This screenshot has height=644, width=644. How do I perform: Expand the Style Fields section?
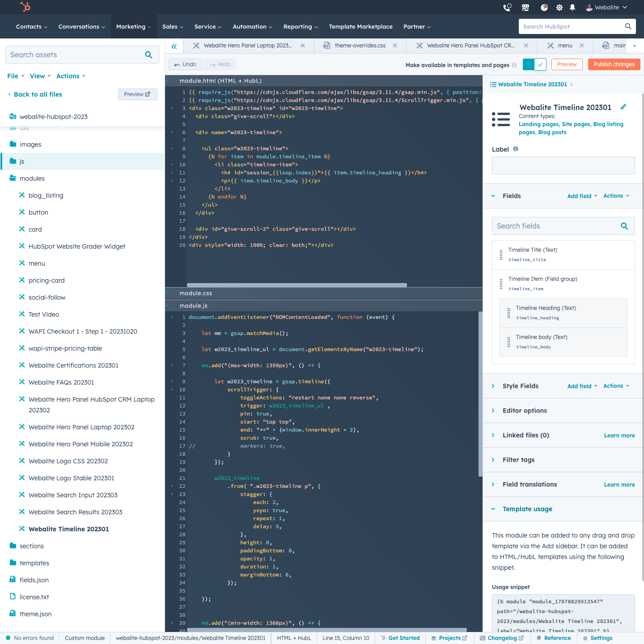pos(493,386)
